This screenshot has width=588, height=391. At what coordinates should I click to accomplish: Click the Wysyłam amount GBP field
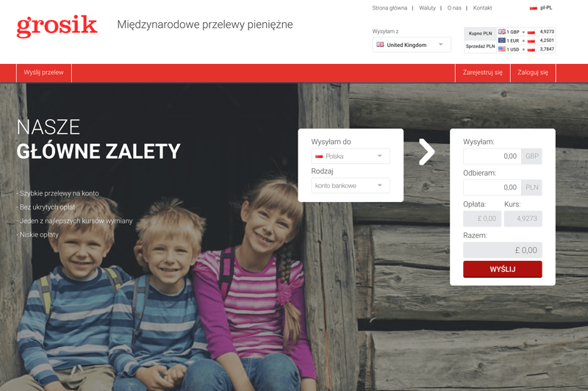492,157
